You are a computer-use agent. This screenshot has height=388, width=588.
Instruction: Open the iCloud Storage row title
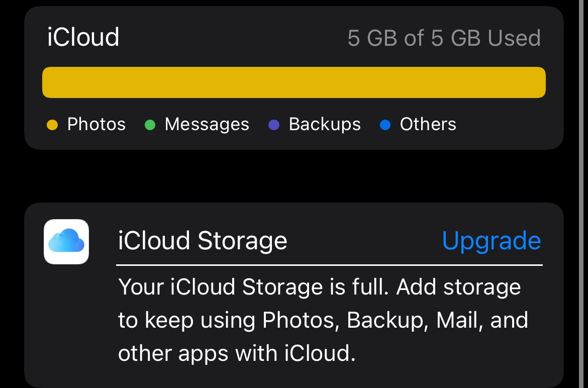pyautogui.click(x=203, y=241)
